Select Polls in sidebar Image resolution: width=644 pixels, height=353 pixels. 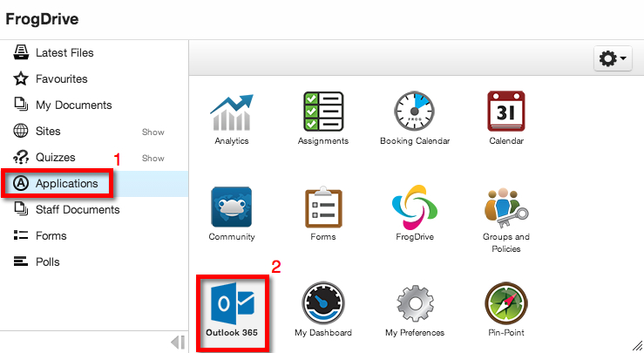[94, 261]
